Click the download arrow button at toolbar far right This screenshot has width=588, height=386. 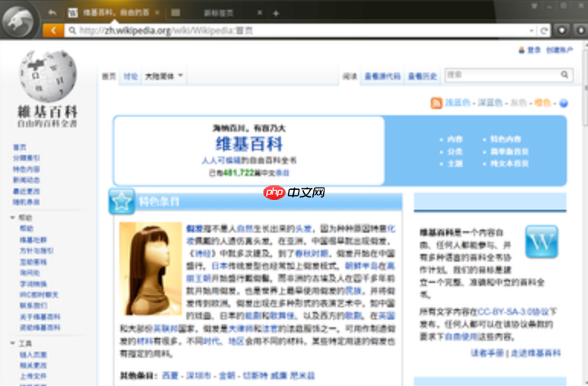tap(581, 31)
